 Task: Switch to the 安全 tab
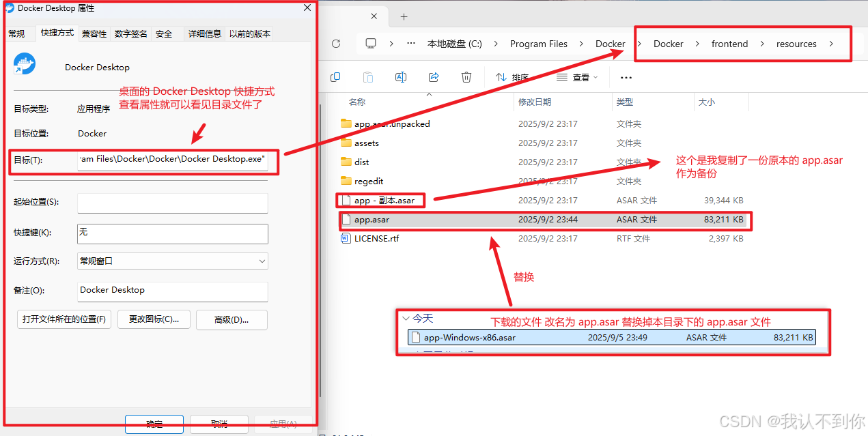click(164, 33)
